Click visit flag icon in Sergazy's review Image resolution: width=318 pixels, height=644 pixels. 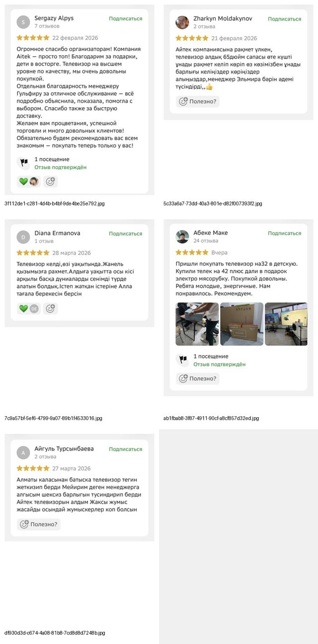[x=23, y=163]
